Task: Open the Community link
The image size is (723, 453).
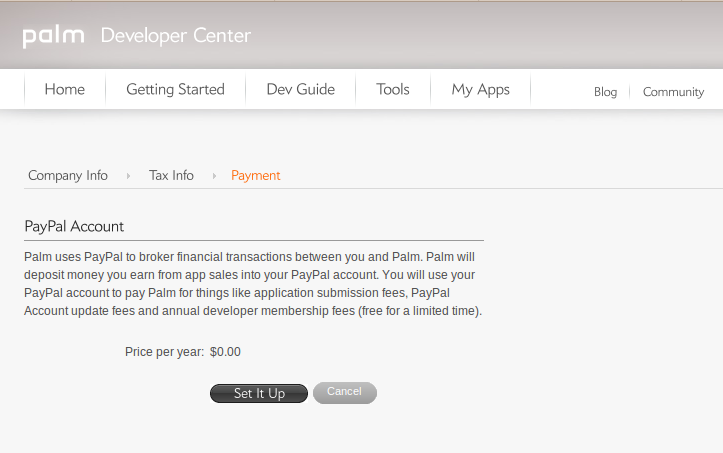Action: point(673,92)
